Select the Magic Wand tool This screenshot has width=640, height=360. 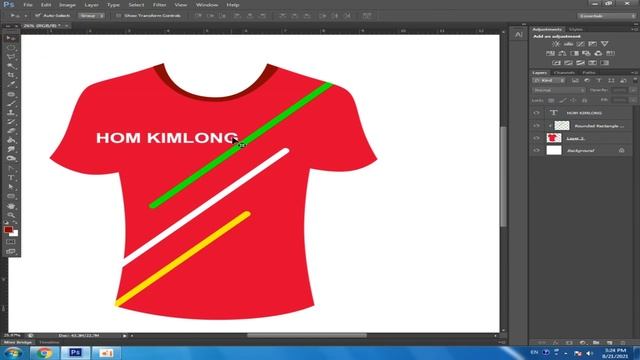10,66
